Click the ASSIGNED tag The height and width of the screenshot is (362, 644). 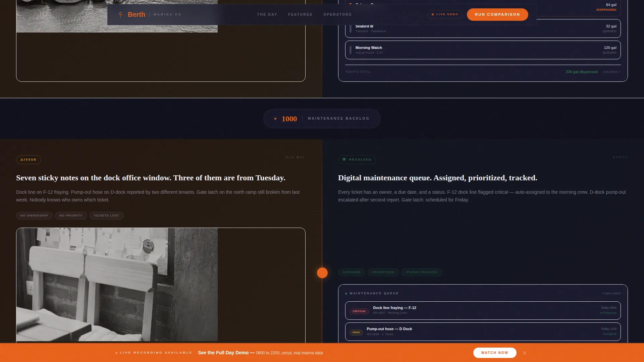pyautogui.click(x=351, y=272)
